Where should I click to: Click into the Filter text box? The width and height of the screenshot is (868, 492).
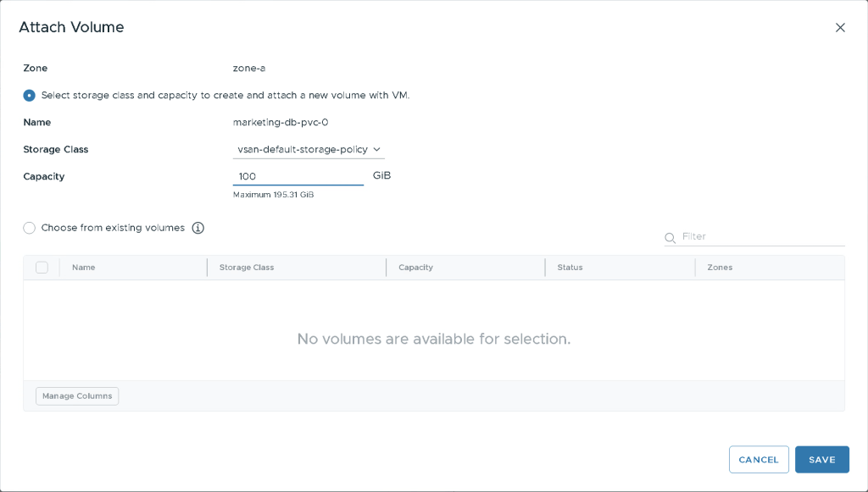761,236
